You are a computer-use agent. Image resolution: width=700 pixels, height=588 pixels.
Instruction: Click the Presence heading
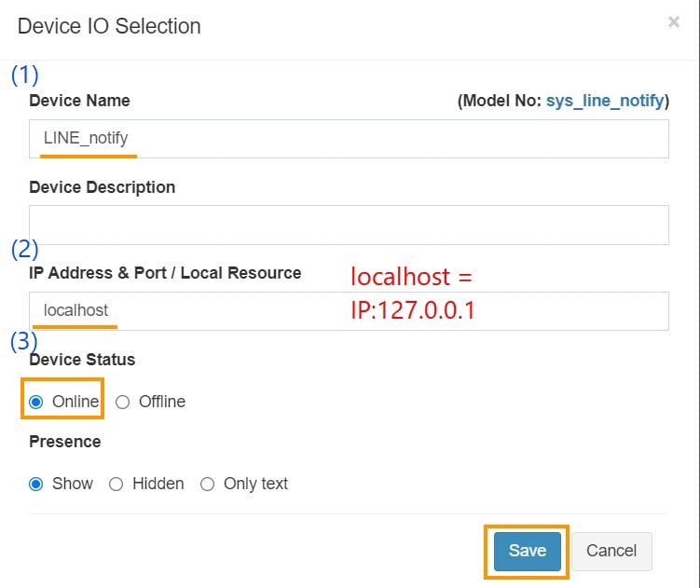64,441
